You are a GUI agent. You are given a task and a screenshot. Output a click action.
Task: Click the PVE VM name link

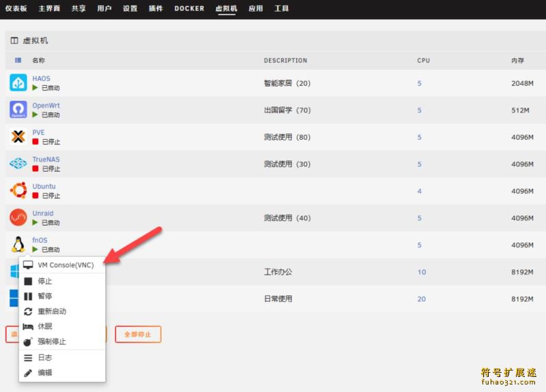[x=38, y=132]
